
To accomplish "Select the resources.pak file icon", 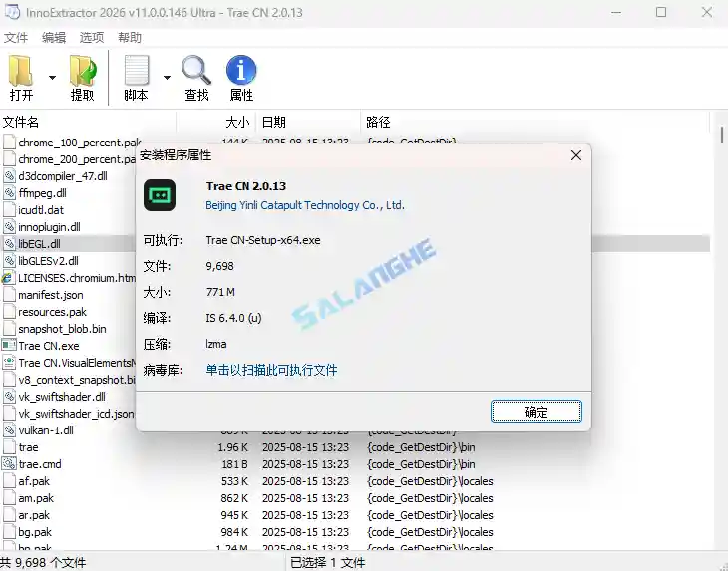I will pyautogui.click(x=9, y=312).
